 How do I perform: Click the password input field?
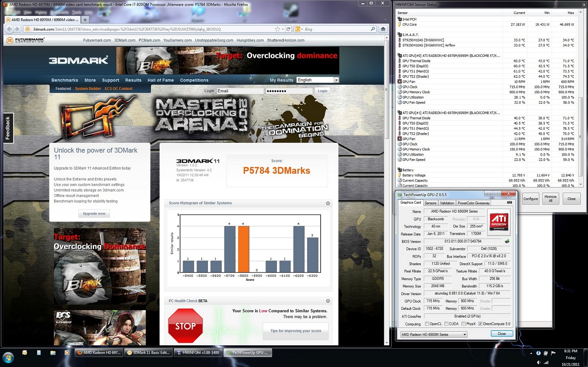pos(289,91)
